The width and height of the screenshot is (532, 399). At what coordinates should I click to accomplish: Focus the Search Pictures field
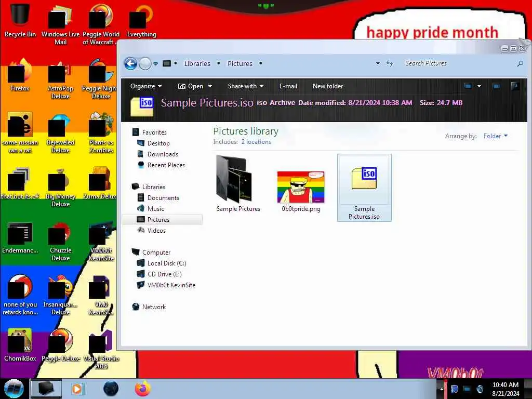(458, 63)
